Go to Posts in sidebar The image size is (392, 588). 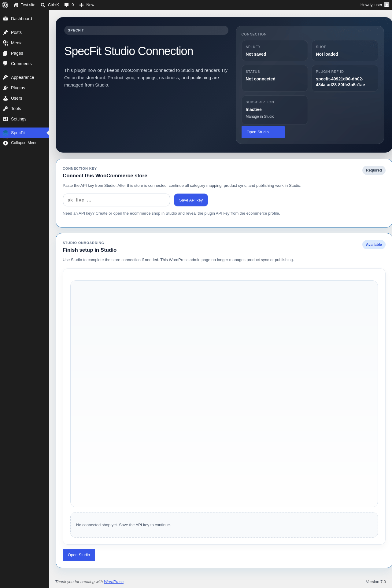click(24, 32)
